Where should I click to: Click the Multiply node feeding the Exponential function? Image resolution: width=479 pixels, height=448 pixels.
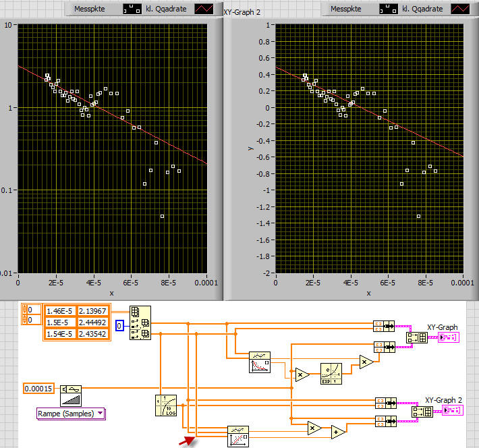pyautogui.click(x=302, y=374)
